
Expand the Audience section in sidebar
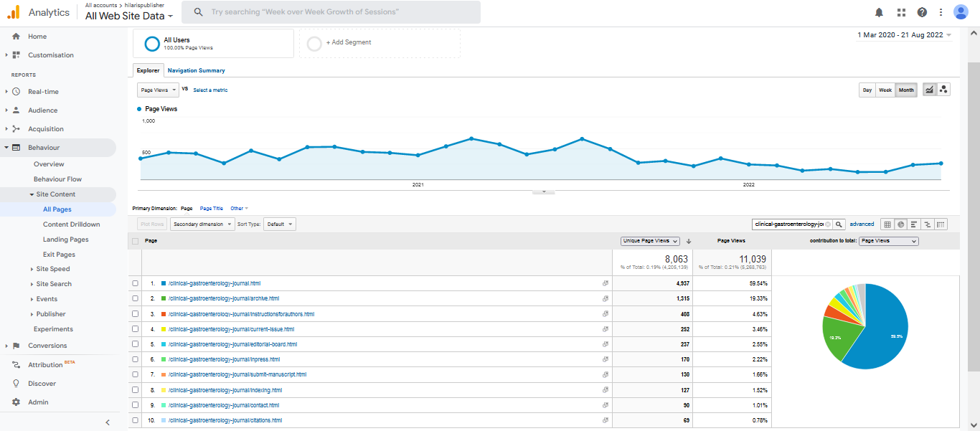pos(42,110)
